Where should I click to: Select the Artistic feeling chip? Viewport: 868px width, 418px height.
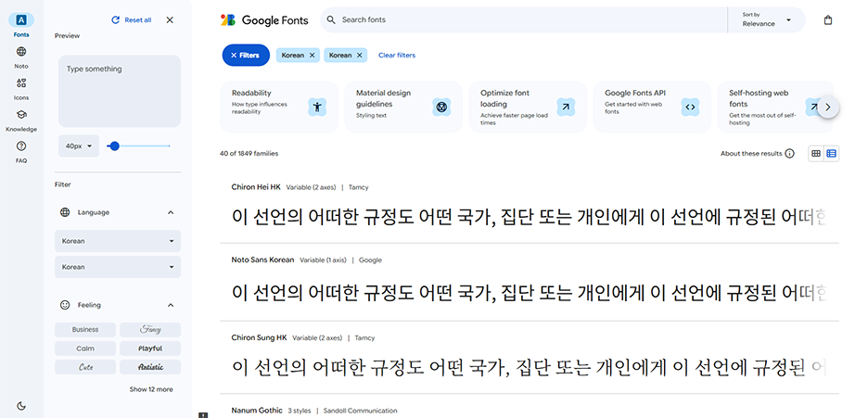(x=150, y=367)
